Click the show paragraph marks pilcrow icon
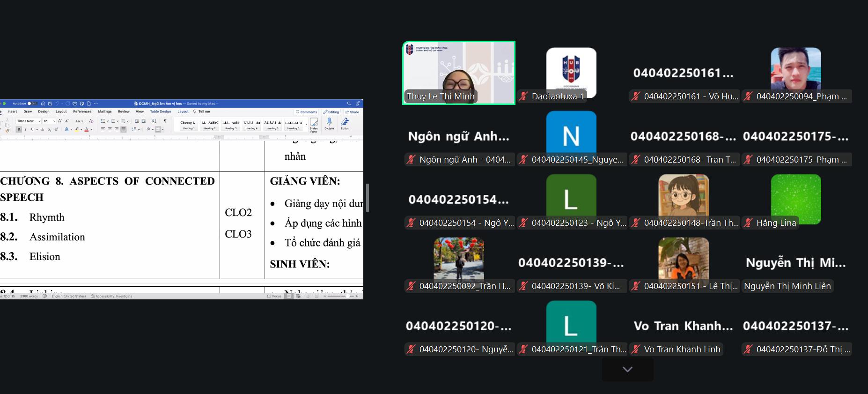This screenshot has width=868, height=394. pos(165,121)
